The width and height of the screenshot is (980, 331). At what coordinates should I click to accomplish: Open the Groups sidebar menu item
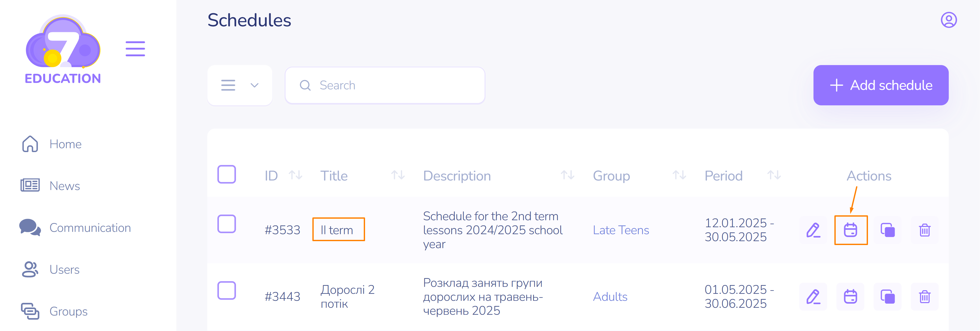68,311
